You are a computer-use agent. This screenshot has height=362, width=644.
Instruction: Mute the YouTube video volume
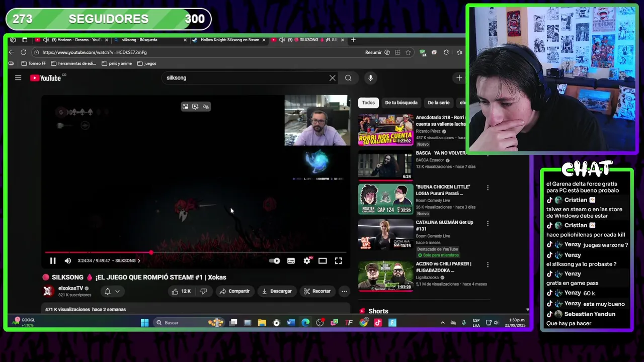67,260
